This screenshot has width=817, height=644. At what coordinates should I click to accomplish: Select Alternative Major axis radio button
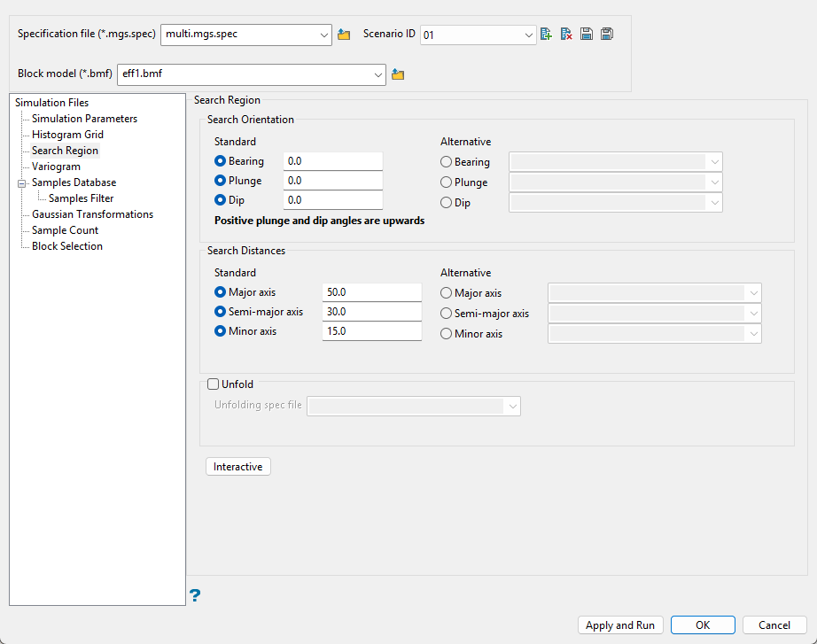[447, 293]
